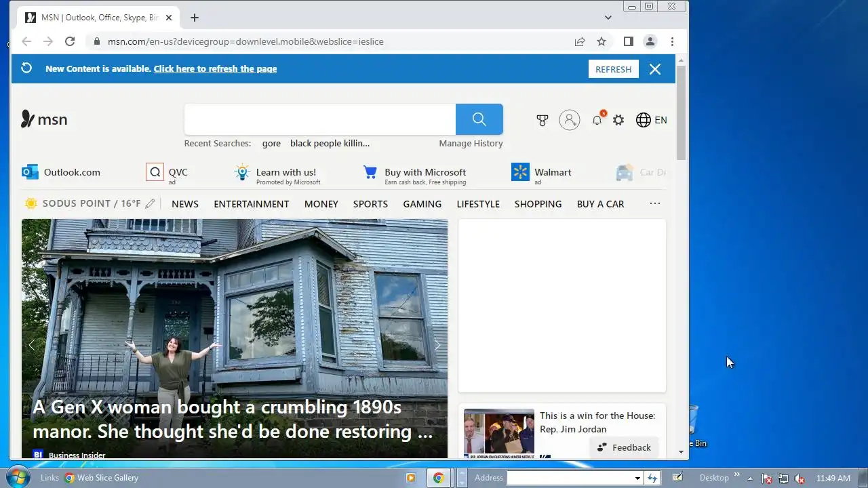
Task: Show previous slide in headline carousel
Action: (x=31, y=345)
